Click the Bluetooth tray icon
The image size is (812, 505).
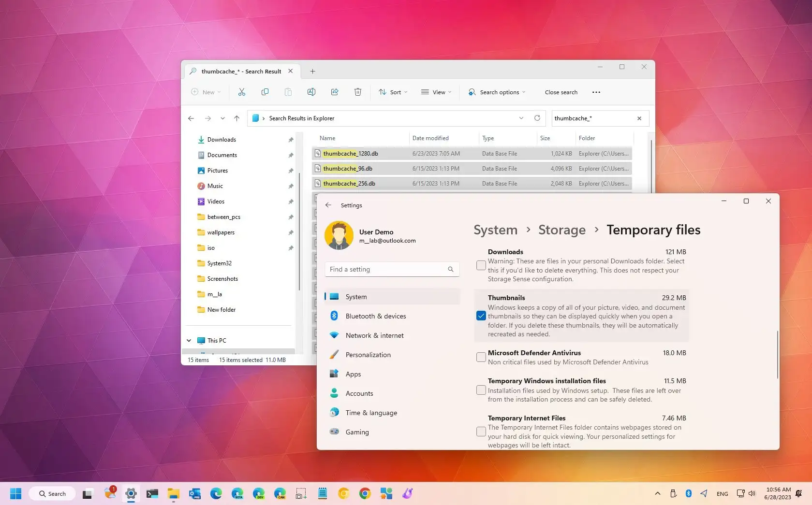click(689, 493)
